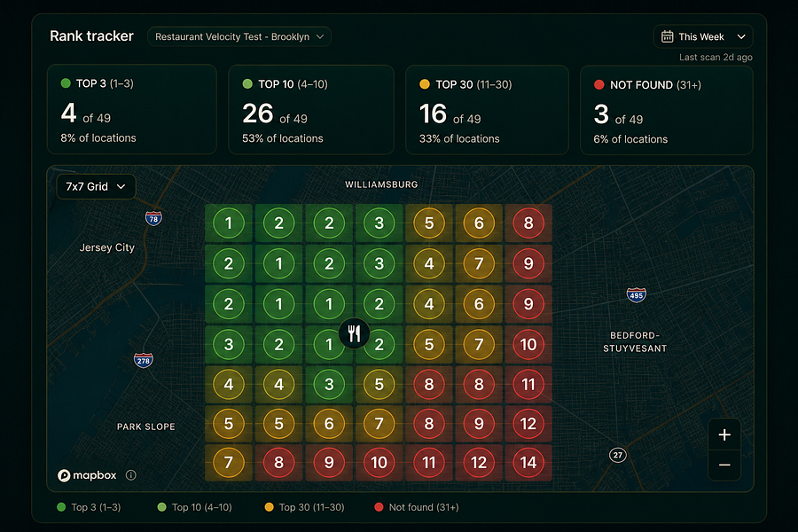Screen dimensions: 798x532
Task: Zoom in with the plus button
Action: (724, 434)
